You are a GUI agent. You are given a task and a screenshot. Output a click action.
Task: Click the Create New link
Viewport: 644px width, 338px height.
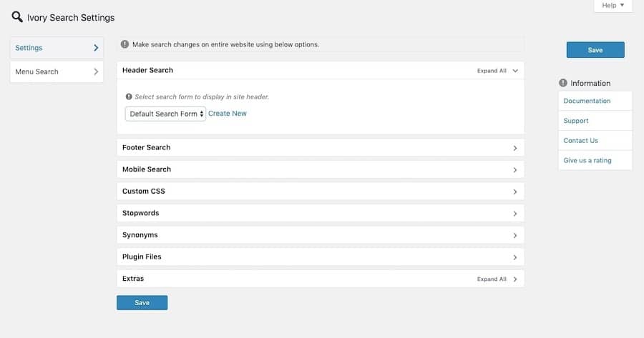[228, 114]
